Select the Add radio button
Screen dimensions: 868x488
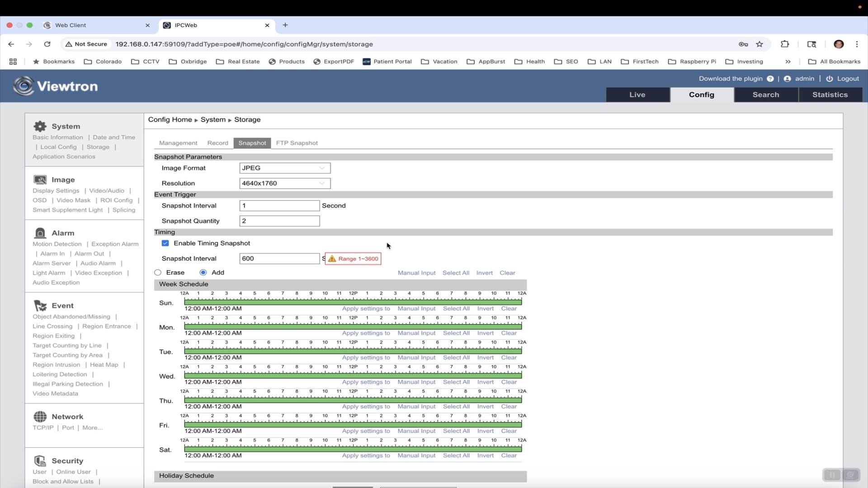click(203, 272)
